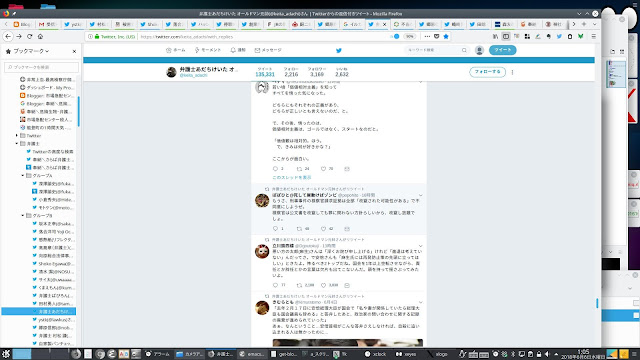
Task: Open the profile three-dot options menu
Action: [x=512, y=72]
